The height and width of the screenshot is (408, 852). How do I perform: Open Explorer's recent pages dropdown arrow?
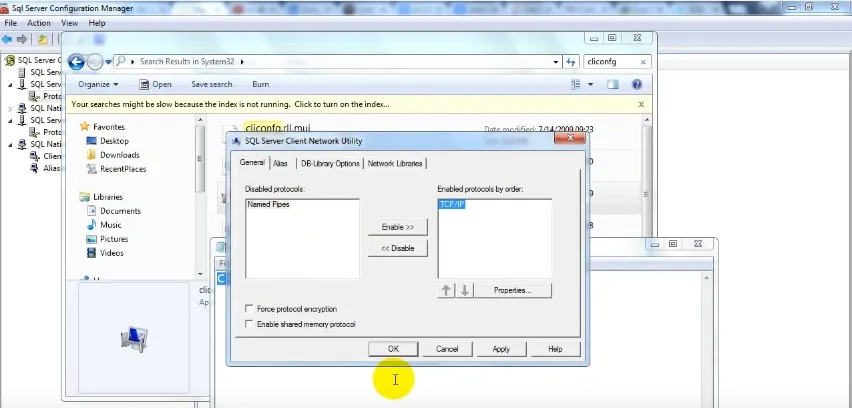108,62
